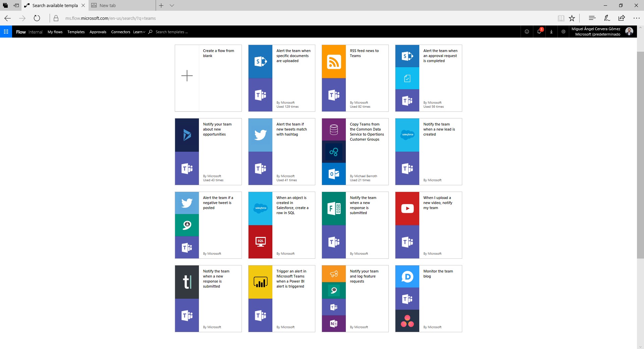Click the Flow brand link

pyautogui.click(x=21, y=32)
